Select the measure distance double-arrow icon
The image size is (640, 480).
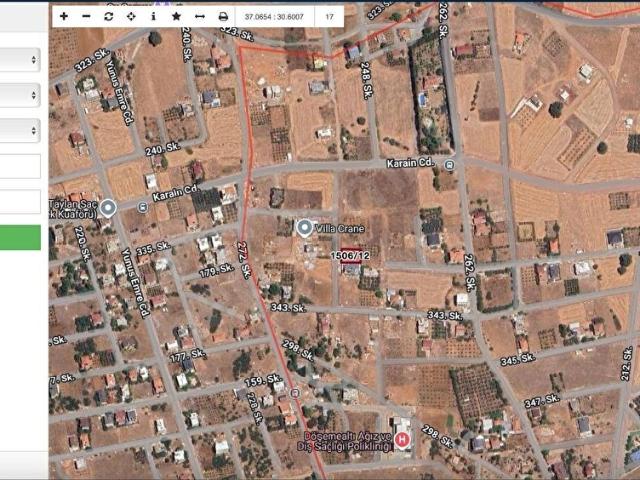[x=200, y=16]
